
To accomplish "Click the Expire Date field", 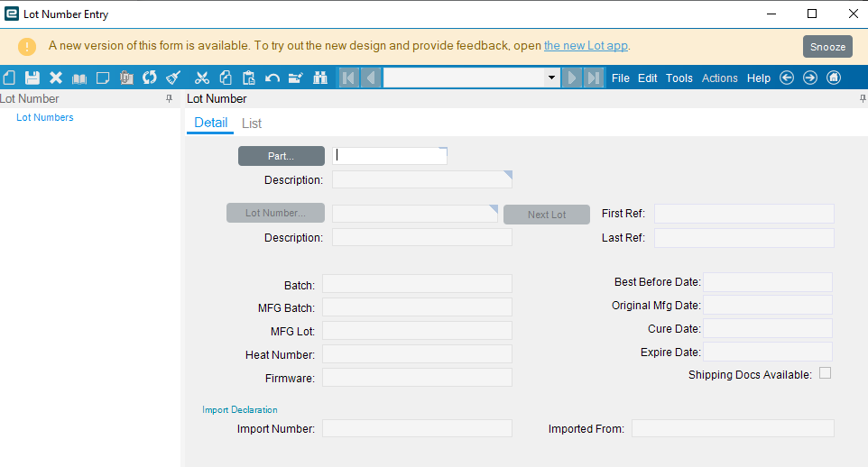I will (768, 352).
